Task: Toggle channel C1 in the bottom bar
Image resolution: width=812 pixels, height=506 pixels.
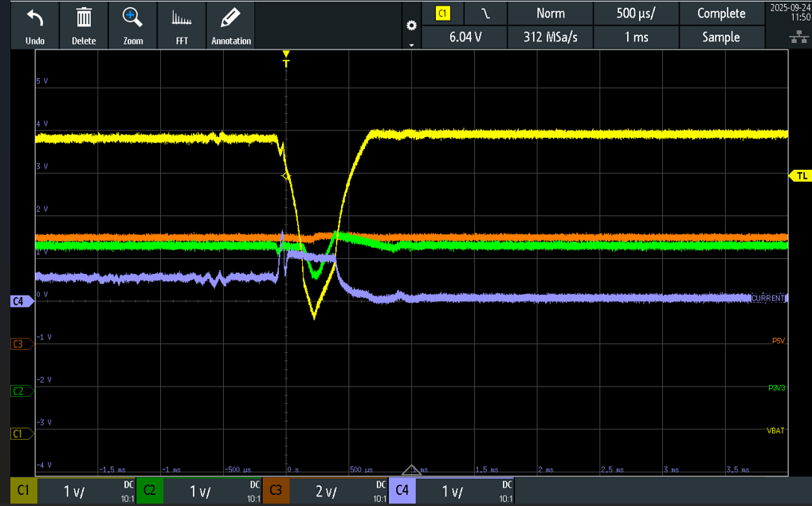Action: [24, 491]
